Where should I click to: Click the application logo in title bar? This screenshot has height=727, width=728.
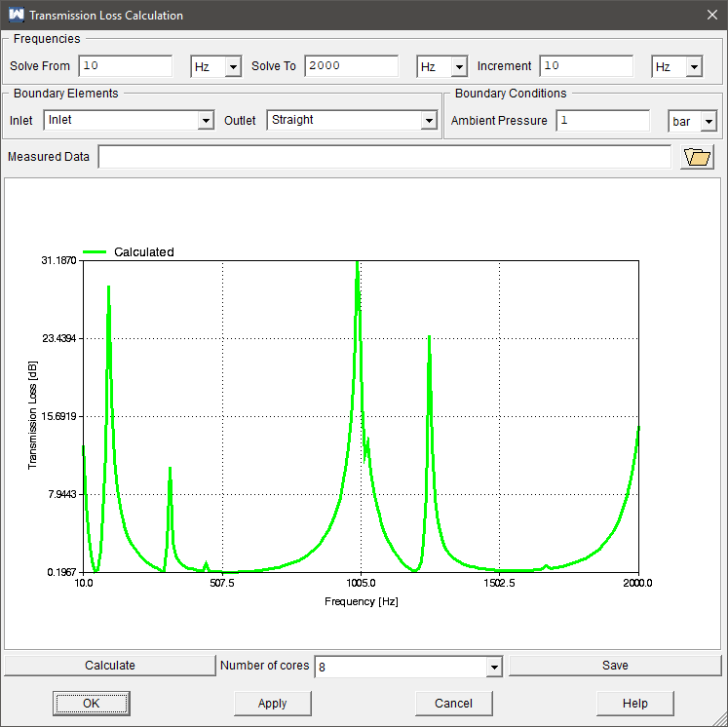(x=17, y=15)
